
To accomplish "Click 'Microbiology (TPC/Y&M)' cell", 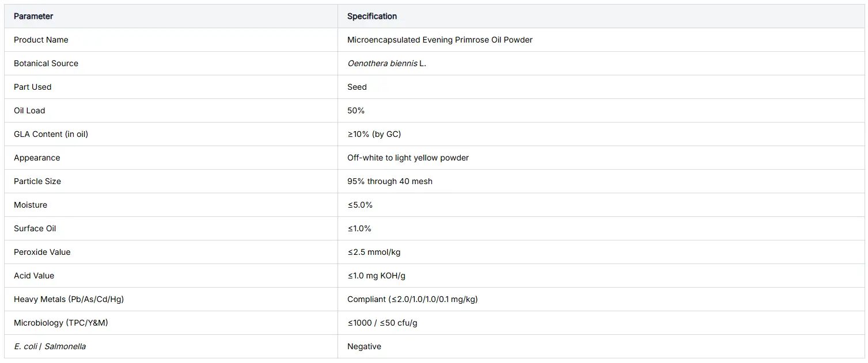I will (x=171, y=323).
